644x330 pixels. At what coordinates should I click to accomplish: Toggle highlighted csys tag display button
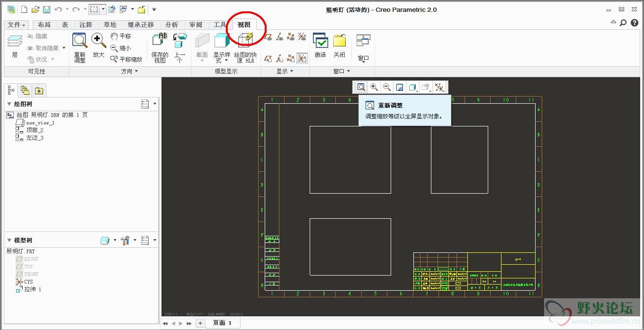pyautogui.click(x=302, y=58)
